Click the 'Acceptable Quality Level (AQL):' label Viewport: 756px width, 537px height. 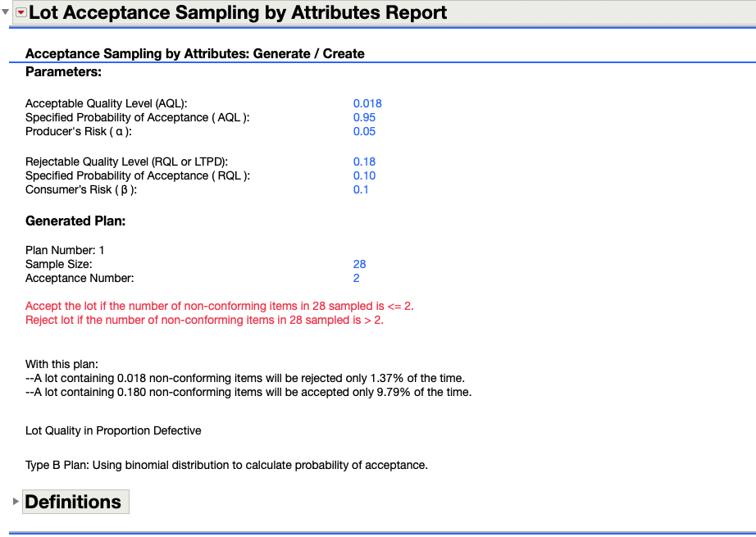106,103
